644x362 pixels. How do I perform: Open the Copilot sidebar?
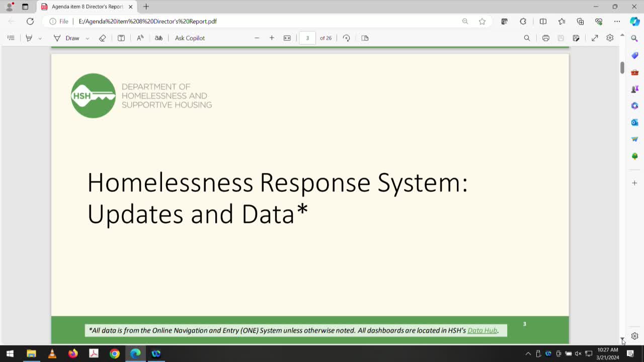(x=634, y=21)
